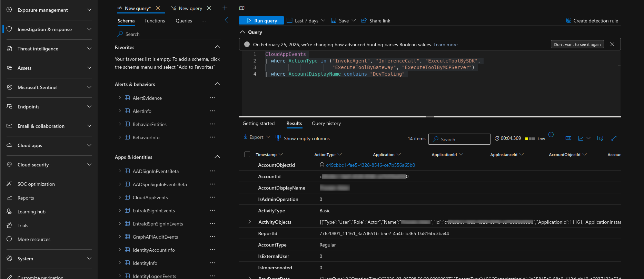Expand results to full screen
Screen dimensions: 644x279
(x=614, y=138)
